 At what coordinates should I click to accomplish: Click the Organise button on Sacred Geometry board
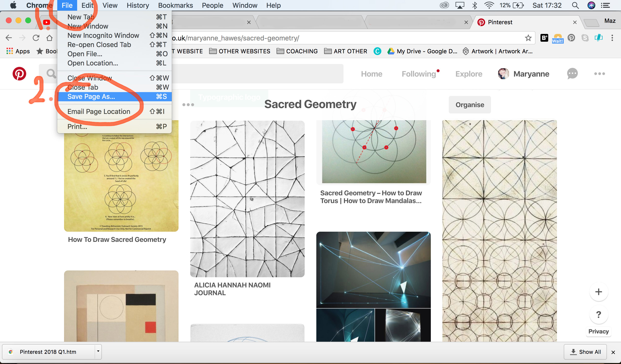coord(470,104)
